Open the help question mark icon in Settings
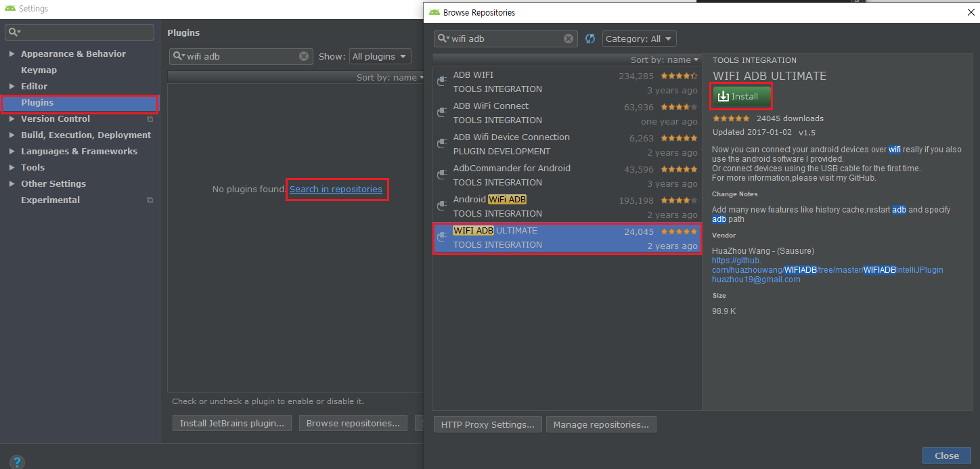980x469 pixels. point(17,463)
